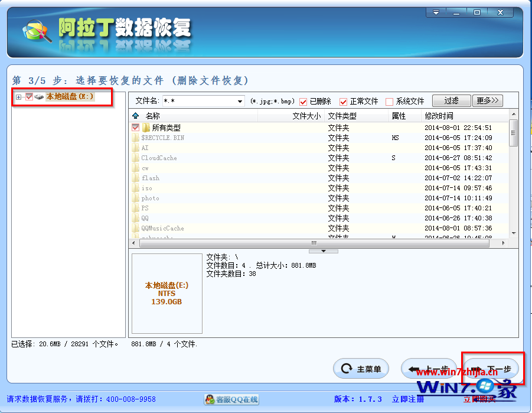This screenshot has height=413, width=532.
Task: Click the 过滤 filter button
Action: [451, 100]
